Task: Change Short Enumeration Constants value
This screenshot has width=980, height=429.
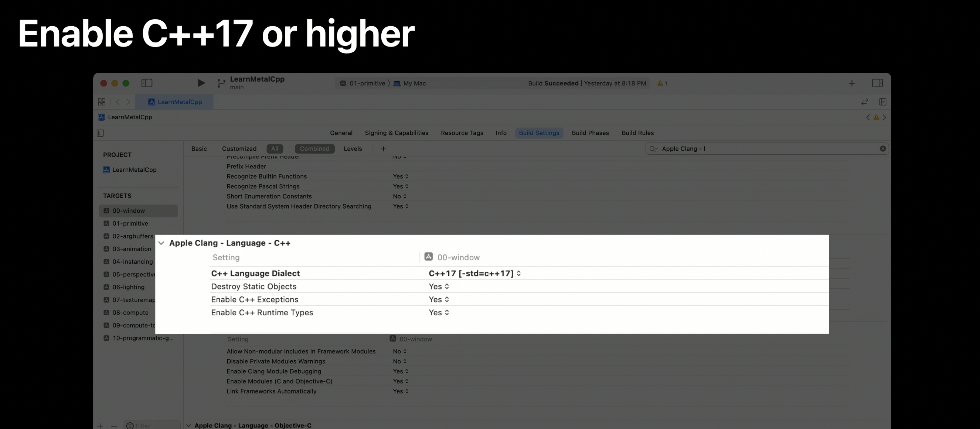Action: click(399, 196)
